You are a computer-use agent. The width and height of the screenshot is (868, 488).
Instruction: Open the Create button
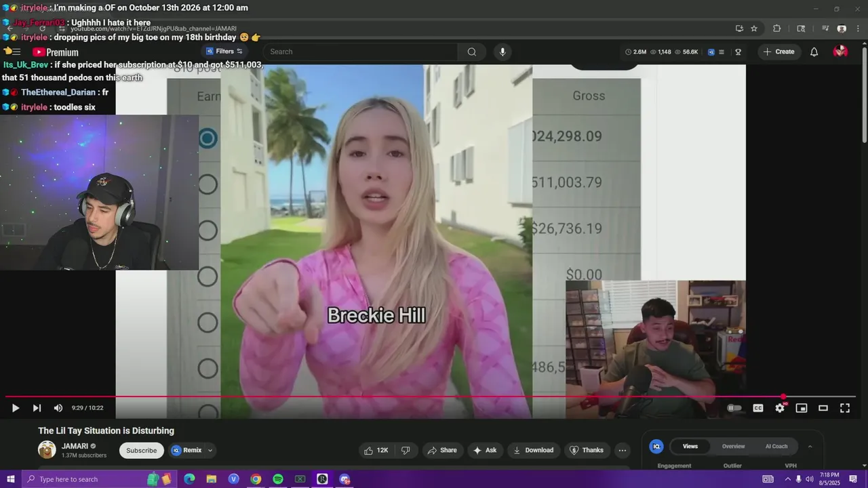(x=778, y=52)
